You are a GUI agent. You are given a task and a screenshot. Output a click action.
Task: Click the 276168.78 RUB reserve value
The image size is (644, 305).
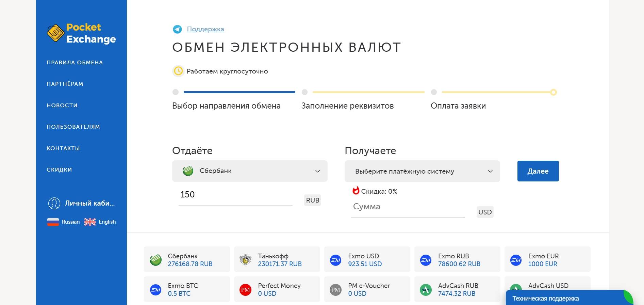pyautogui.click(x=190, y=264)
